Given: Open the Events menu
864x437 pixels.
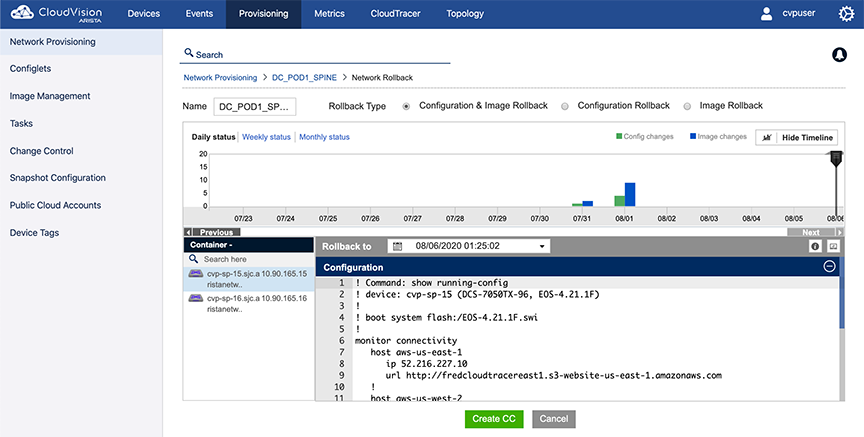Looking at the screenshot, I should click(x=199, y=14).
